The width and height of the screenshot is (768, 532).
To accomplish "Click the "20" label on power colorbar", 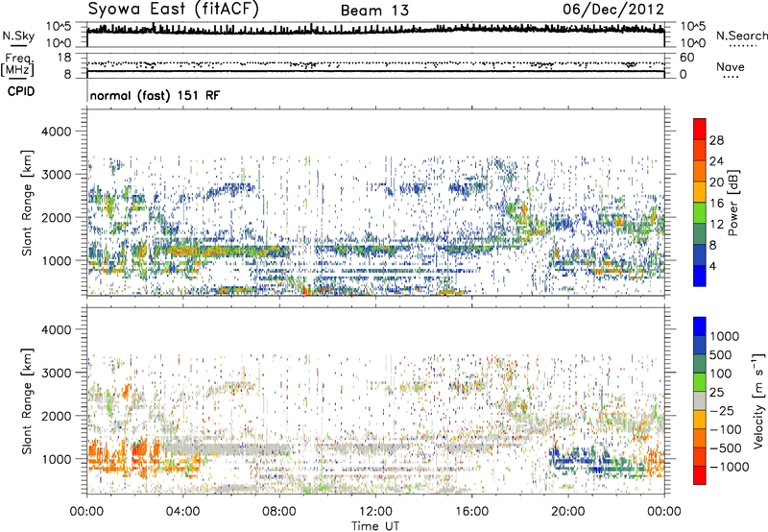I will point(716,182).
